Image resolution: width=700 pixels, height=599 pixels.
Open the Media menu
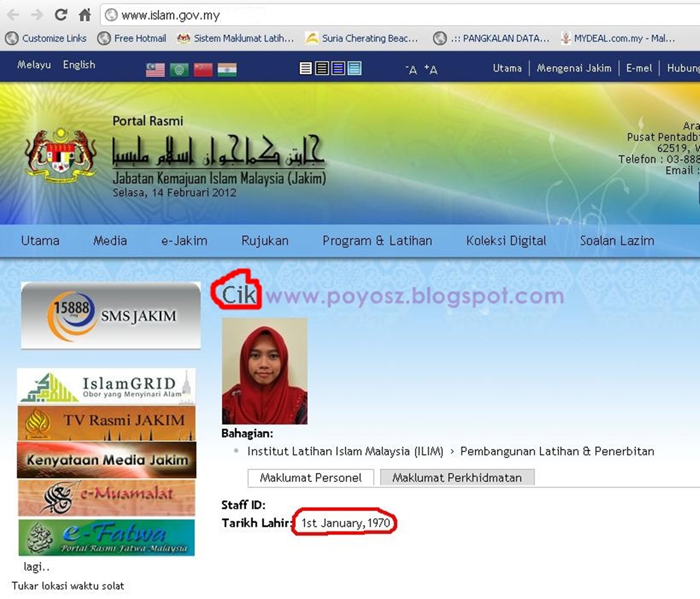click(110, 241)
